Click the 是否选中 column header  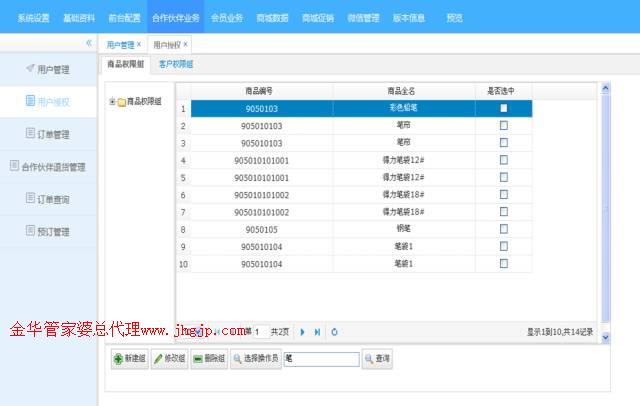[x=504, y=91]
